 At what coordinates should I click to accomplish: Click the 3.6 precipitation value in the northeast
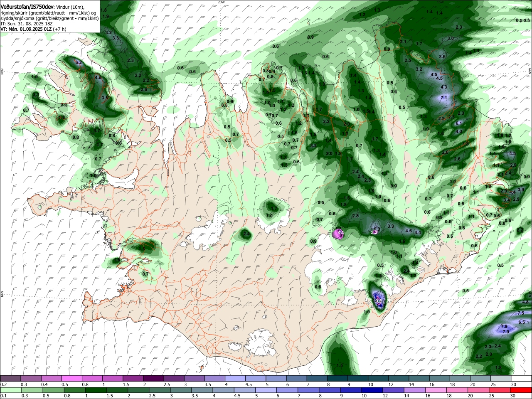click(442, 57)
